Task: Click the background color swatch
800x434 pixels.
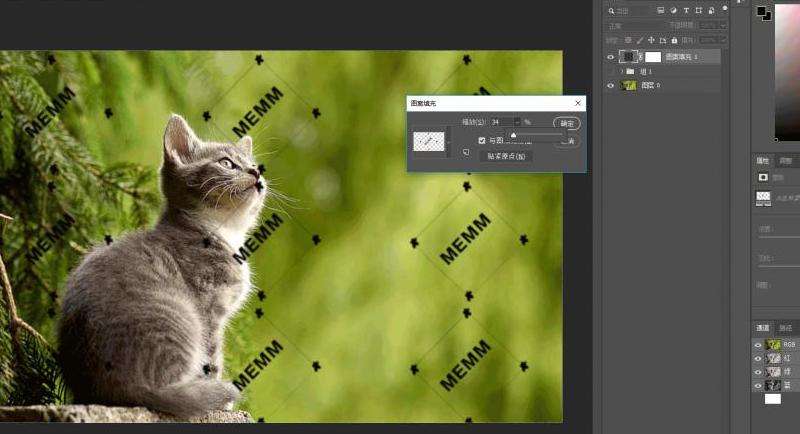Action: [768, 17]
